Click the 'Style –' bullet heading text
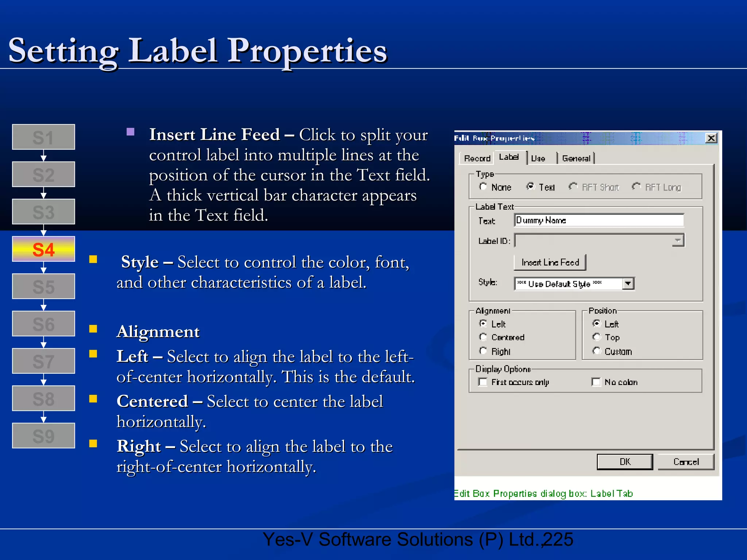Viewport: 747px width, 560px height. 147,262
